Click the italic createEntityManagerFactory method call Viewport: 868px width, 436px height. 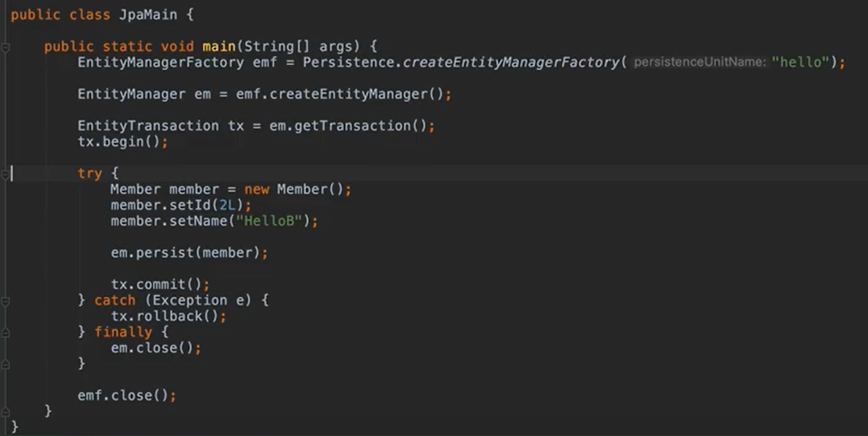pyautogui.click(x=511, y=63)
